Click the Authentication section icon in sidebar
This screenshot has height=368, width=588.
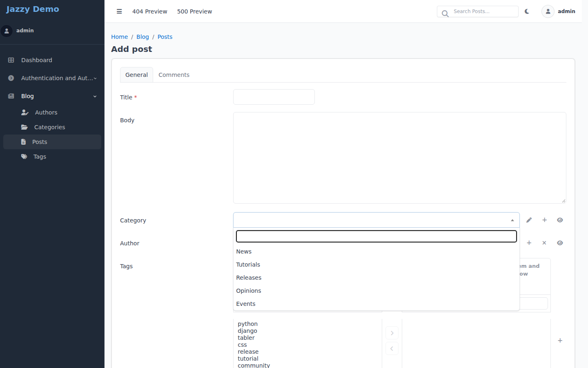11,78
